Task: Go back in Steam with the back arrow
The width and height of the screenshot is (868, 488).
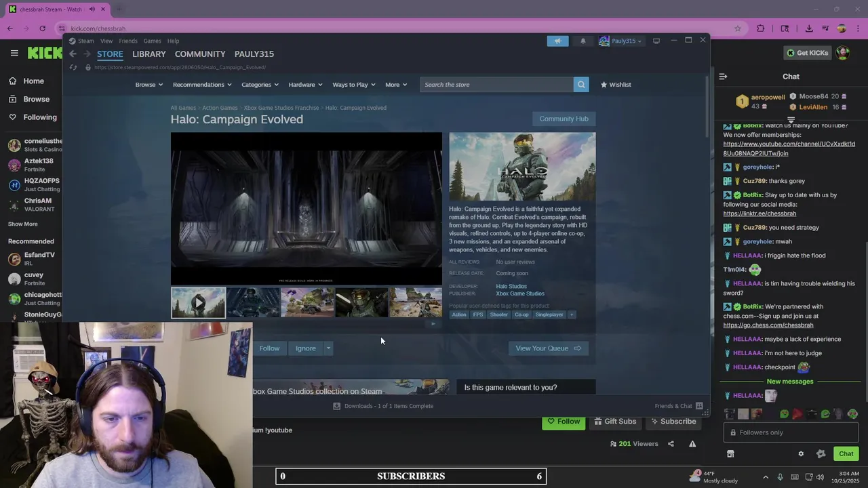Action: coord(73,54)
